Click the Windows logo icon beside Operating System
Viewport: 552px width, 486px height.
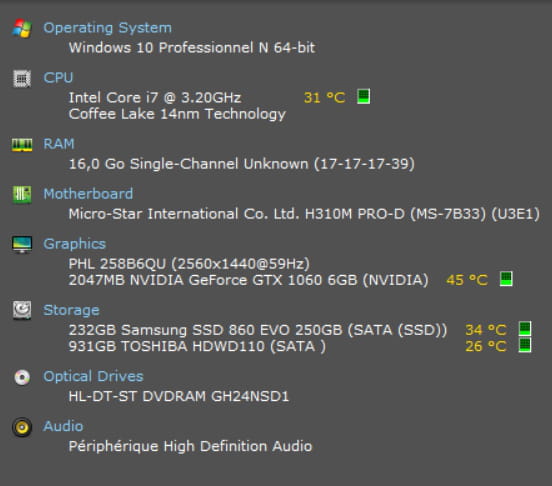[22, 28]
